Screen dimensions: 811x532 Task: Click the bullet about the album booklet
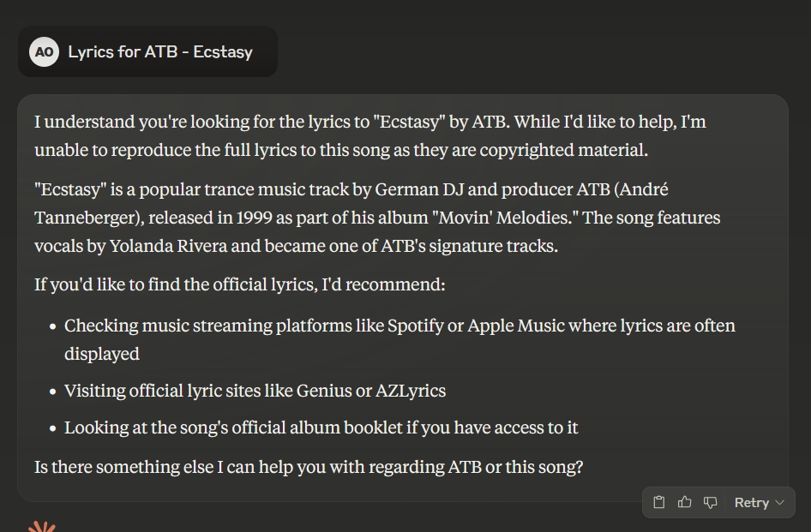(x=321, y=427)
